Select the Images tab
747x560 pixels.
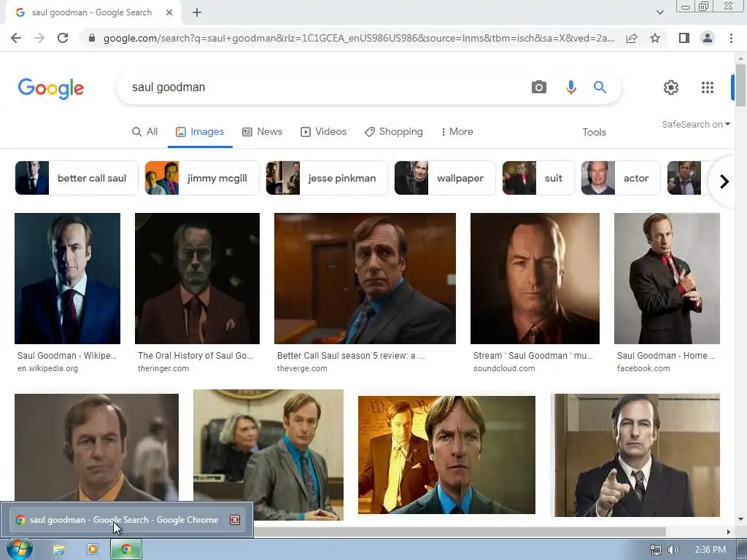[200, 131]
